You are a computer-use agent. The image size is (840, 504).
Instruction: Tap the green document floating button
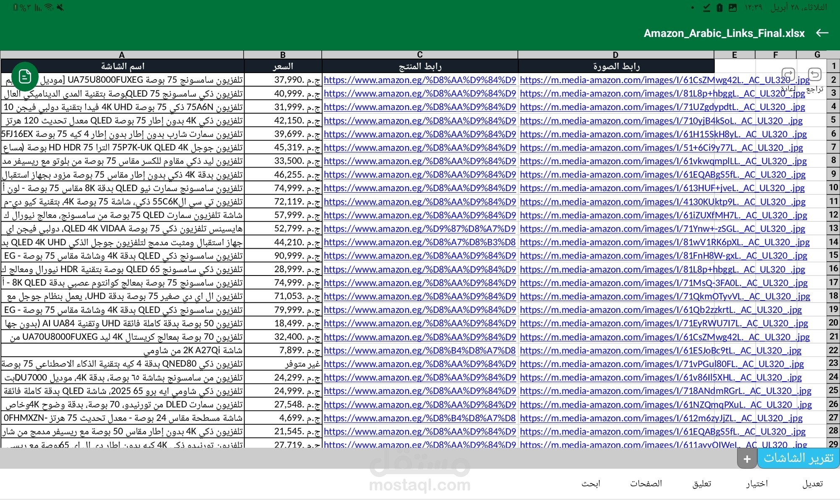[25, 76]
